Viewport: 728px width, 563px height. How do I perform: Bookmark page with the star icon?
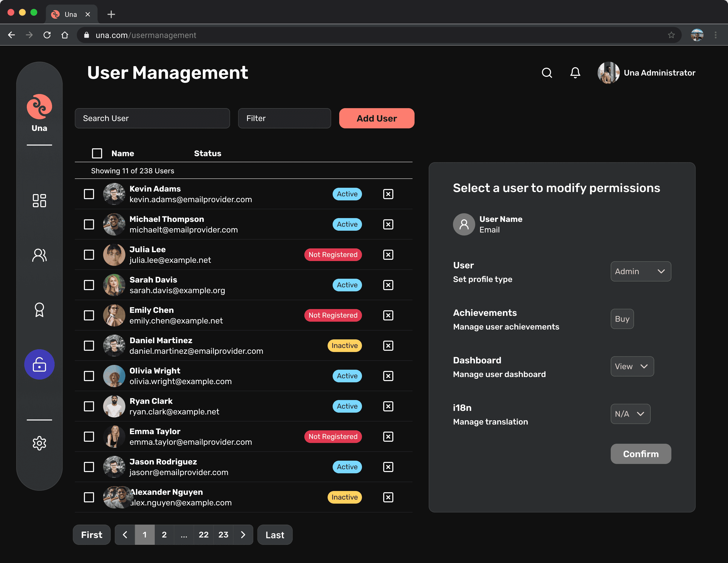[671, 35]
